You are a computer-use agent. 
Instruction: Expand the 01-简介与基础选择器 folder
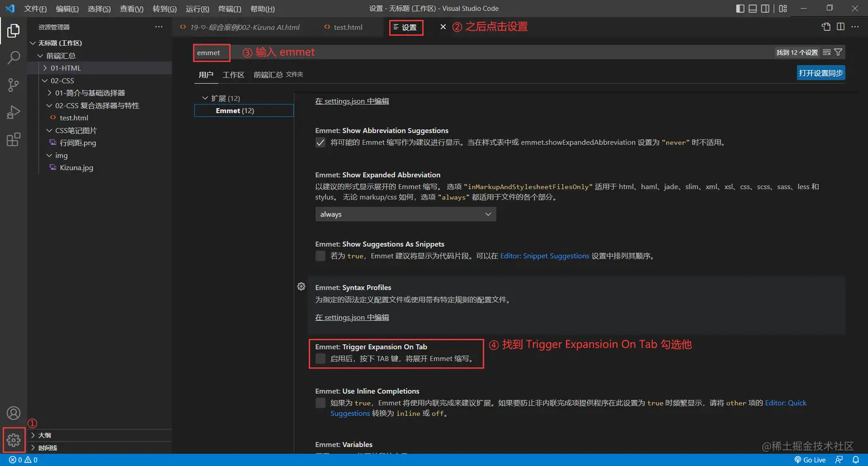pyautogui.click(x=49, y=93)
